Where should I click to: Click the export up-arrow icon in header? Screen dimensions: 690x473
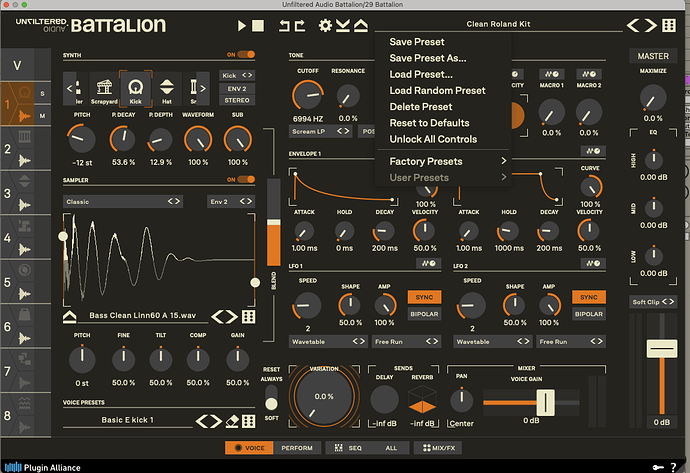click(x=361, y=26)
